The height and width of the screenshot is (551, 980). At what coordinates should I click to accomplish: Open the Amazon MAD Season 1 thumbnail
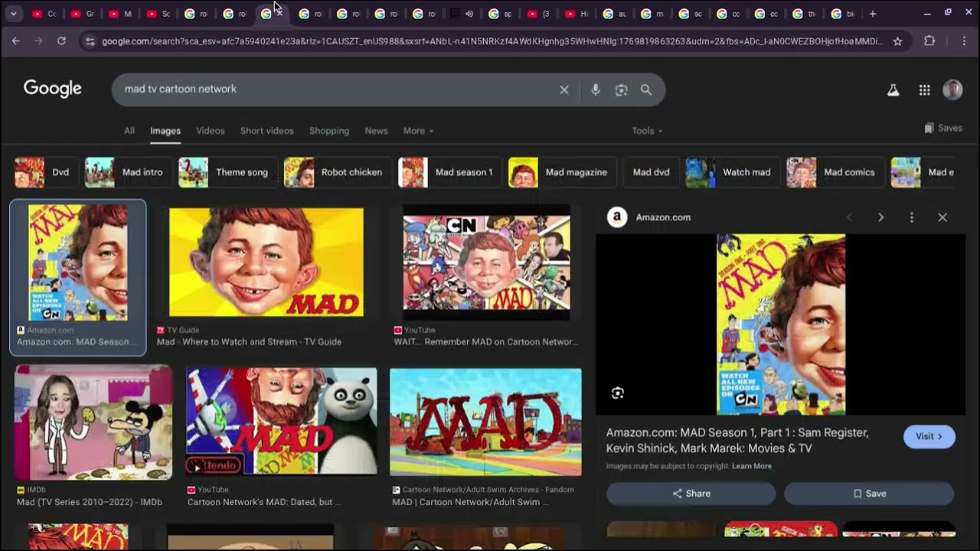(x=78, y=262)
